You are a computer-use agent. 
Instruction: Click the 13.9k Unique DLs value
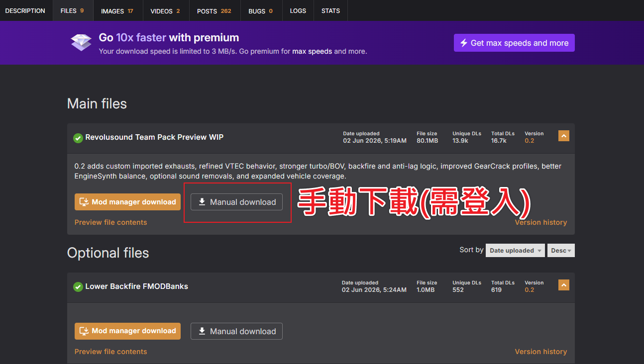(x=460, y=141)
